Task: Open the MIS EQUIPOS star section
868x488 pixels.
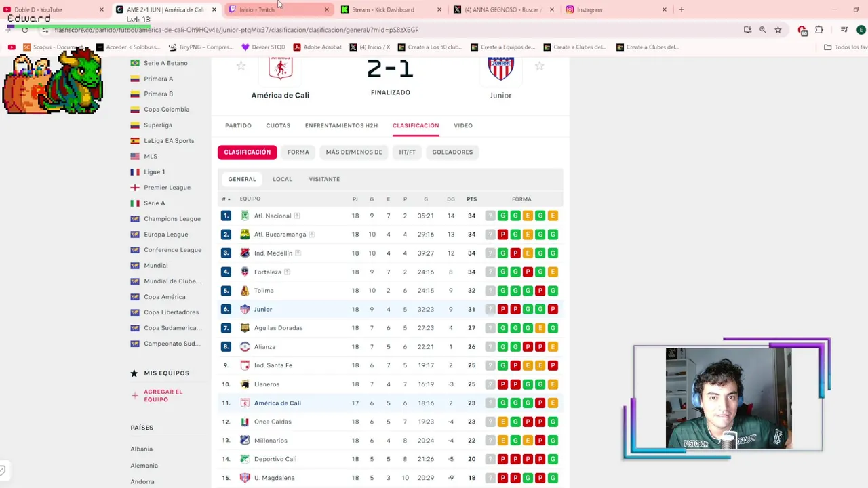Action: click(x=160, y=373)
